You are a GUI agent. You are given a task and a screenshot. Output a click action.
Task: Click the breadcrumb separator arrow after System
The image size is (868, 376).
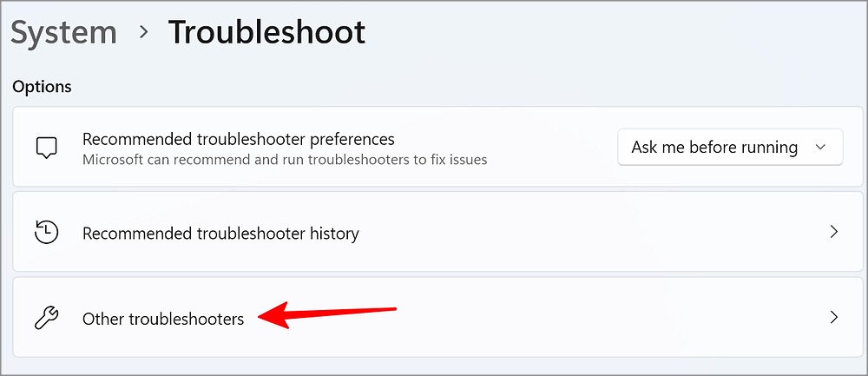click(143, 33)
